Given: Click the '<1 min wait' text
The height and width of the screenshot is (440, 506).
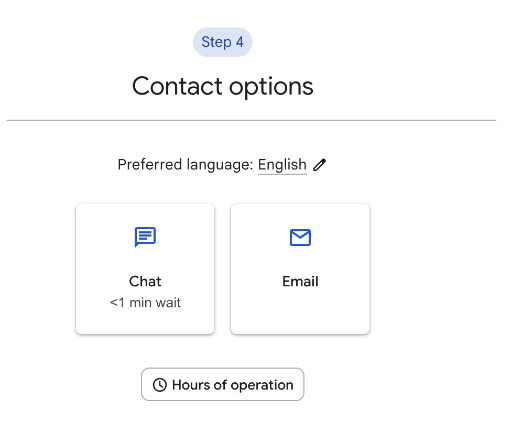Looking at the screenshot, I should [x=145, y=303].
